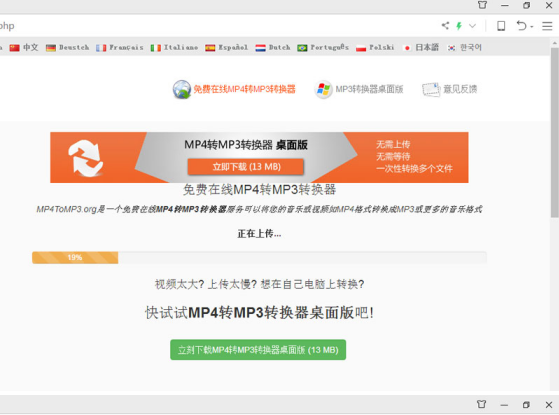
Task: Click the China flag icon
Action: tap(14, 48)
